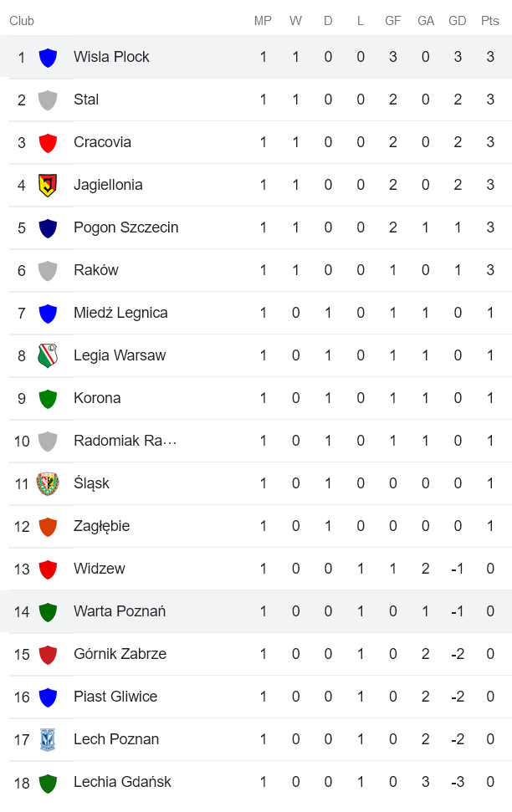This screenshot has height=812, width=512.
Task: Select the Górnik Zabrze crest
Action: 48,654
